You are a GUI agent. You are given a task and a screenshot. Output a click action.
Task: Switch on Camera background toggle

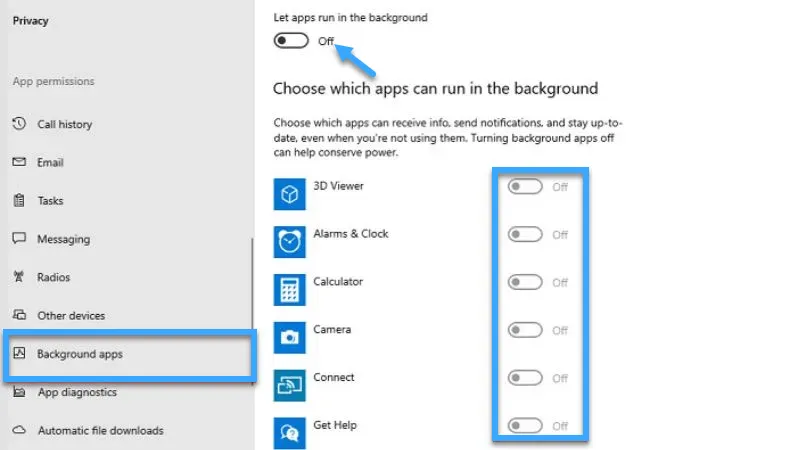(x=525, y=331)
